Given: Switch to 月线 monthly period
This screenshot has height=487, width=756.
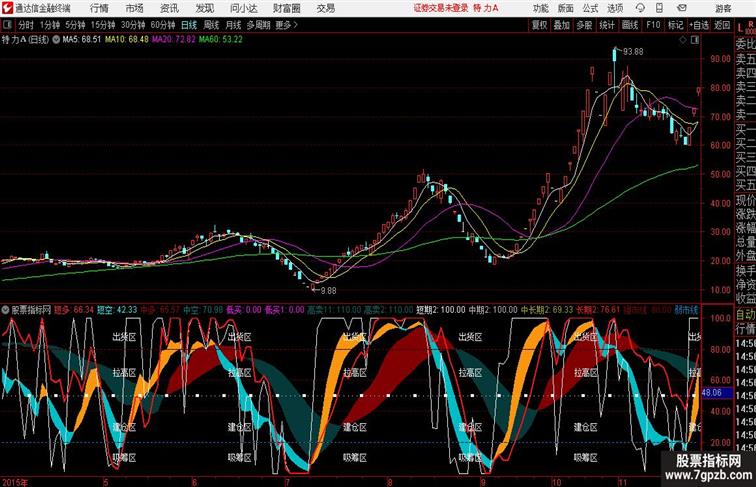Looking at the screenshot, I should tap(233, 25).
